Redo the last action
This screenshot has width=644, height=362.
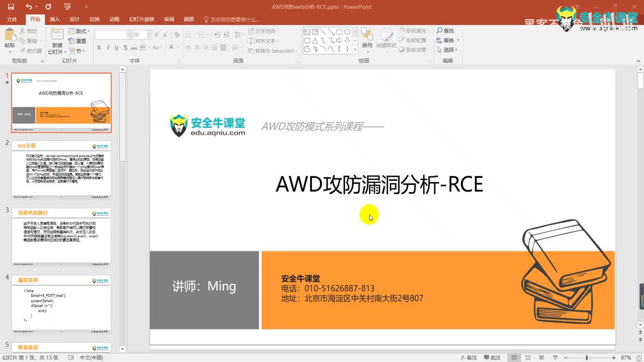click(x=48, y=7)
